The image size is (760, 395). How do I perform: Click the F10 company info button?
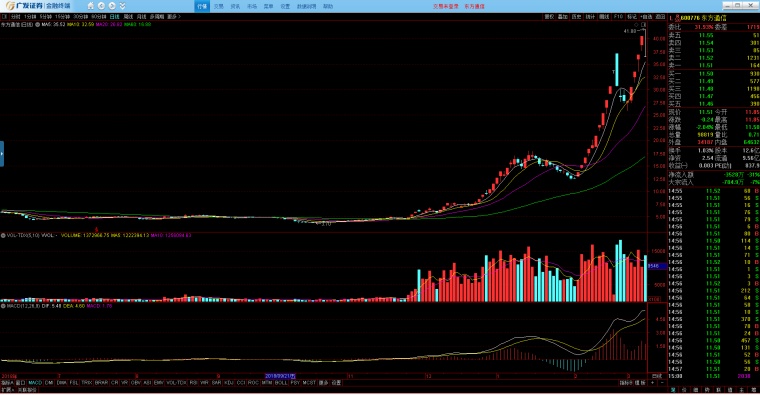pyautogui.click(x=618, y=16)
